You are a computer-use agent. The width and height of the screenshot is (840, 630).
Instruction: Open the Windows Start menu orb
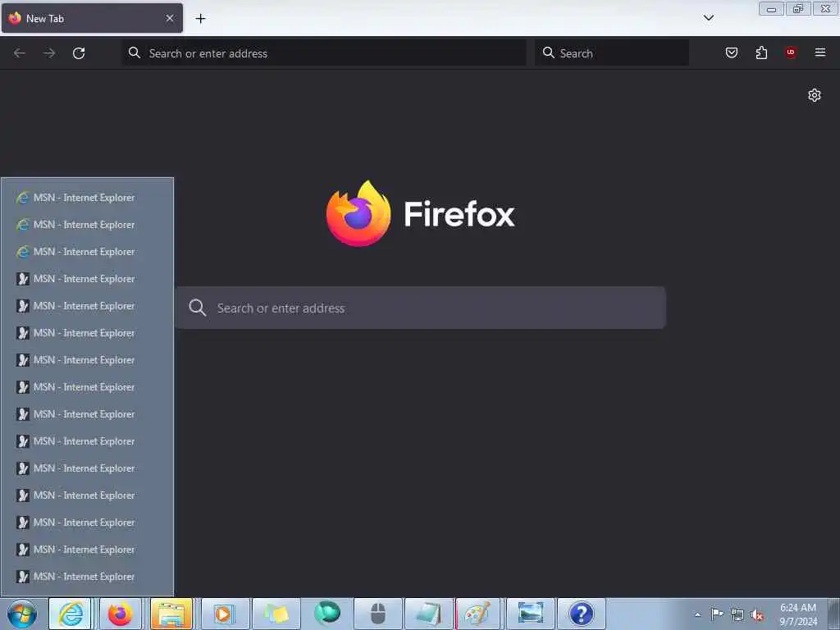point(22,614)
